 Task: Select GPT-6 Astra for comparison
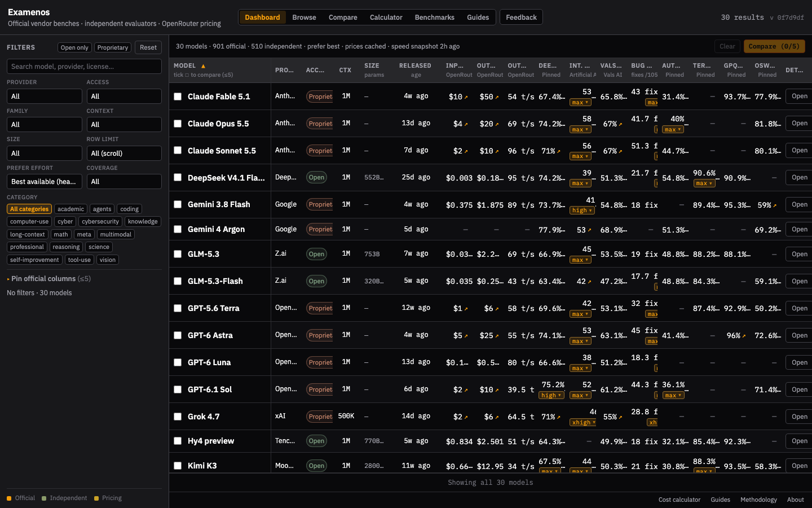pyautogui.click(x=178, y=335)
